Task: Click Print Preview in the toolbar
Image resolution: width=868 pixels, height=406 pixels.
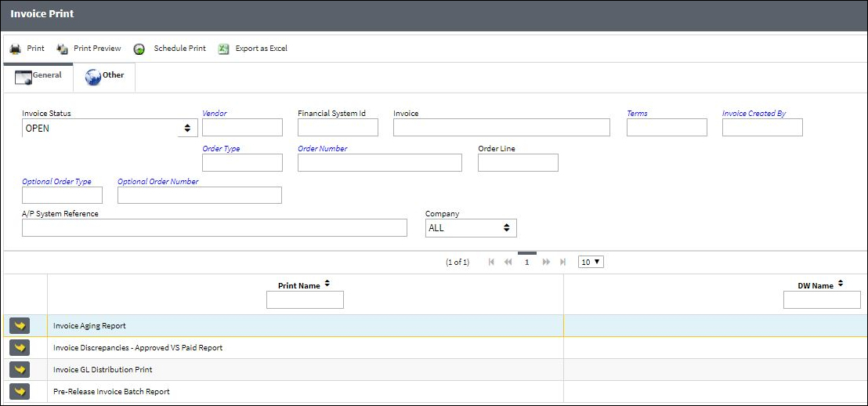Action: (97, 48)
